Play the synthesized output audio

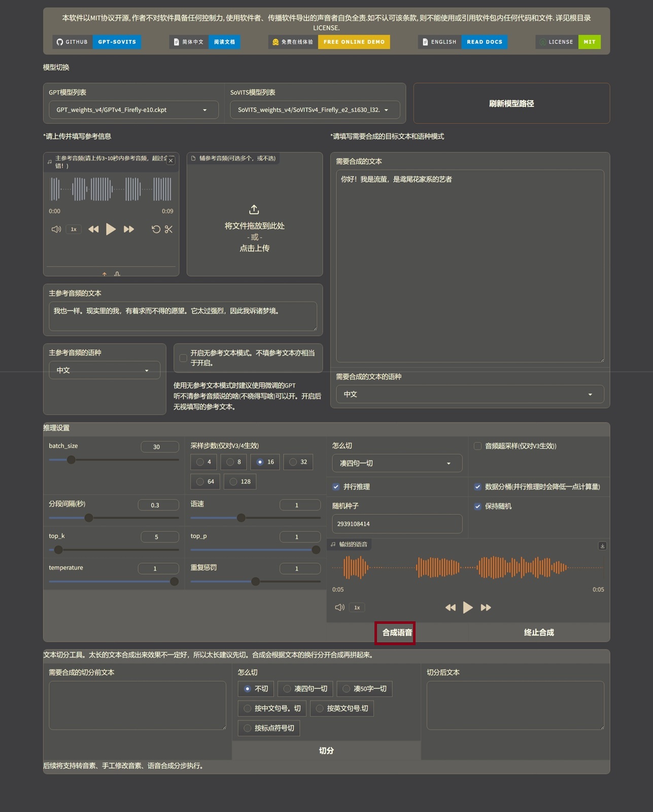468,608
